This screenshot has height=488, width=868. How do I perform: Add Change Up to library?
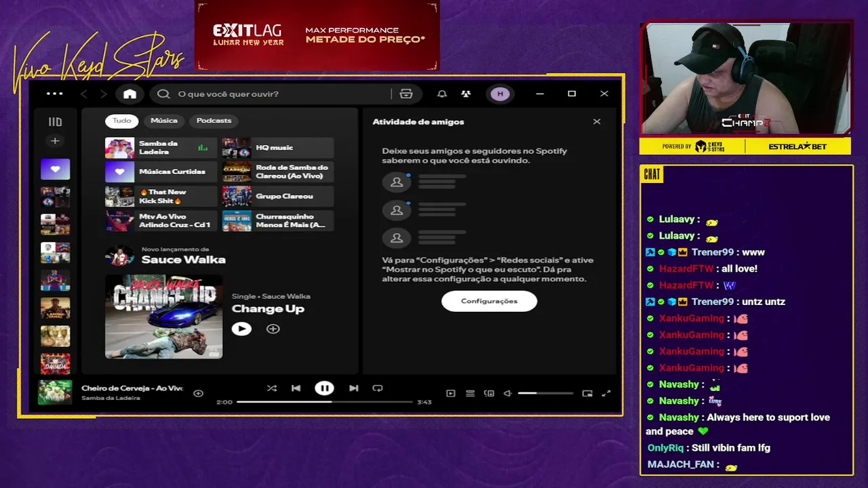point(273,329)
